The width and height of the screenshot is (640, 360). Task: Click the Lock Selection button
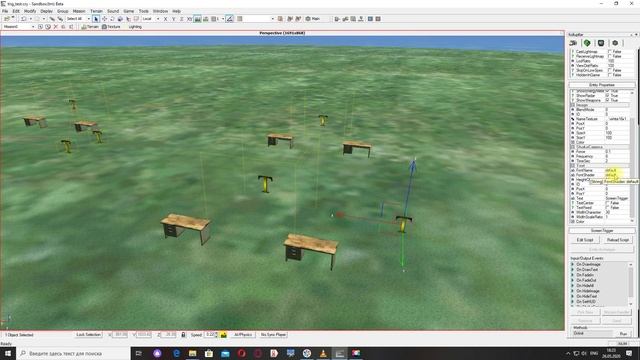89,335
